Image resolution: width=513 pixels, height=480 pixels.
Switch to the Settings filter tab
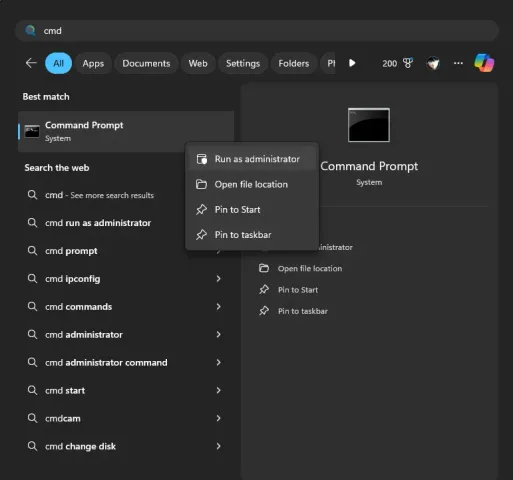243,63
